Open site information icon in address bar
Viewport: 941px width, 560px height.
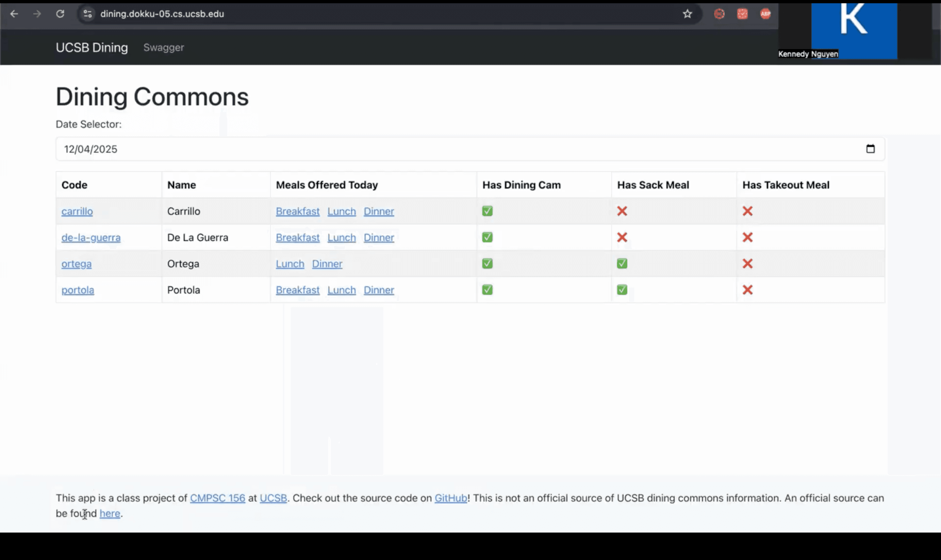pos(88,14)
